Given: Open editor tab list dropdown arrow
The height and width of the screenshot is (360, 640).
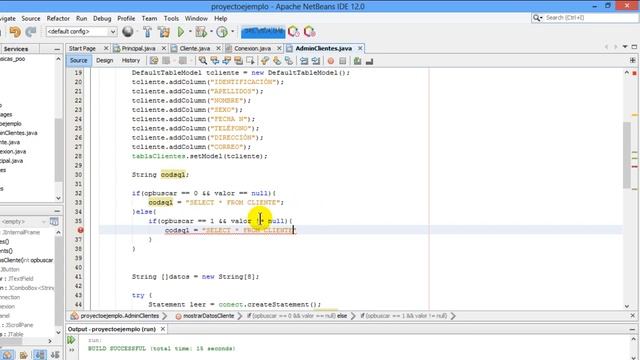Looking at the screenshot, I should (x=625, y=47).
